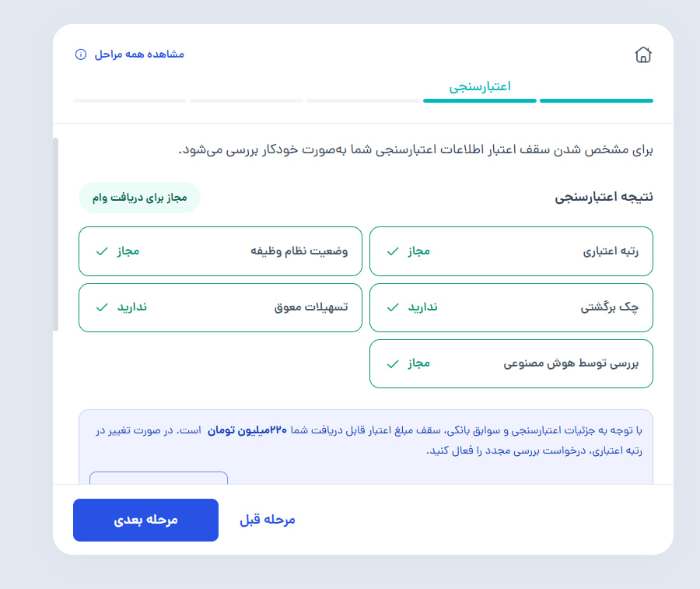Viewport: 700px width, 589px height.
Task: Click the checkmark in بررسی توسط هوش مصنوعی card
Action: (x=393, y=363)
